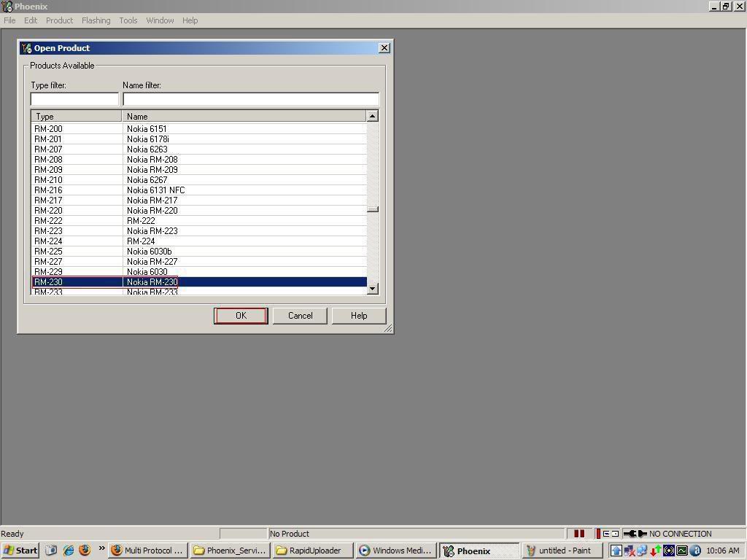This screenshot has width=747, height=560.
Task: Select the RM-224 product row
Action: [199, 241]
